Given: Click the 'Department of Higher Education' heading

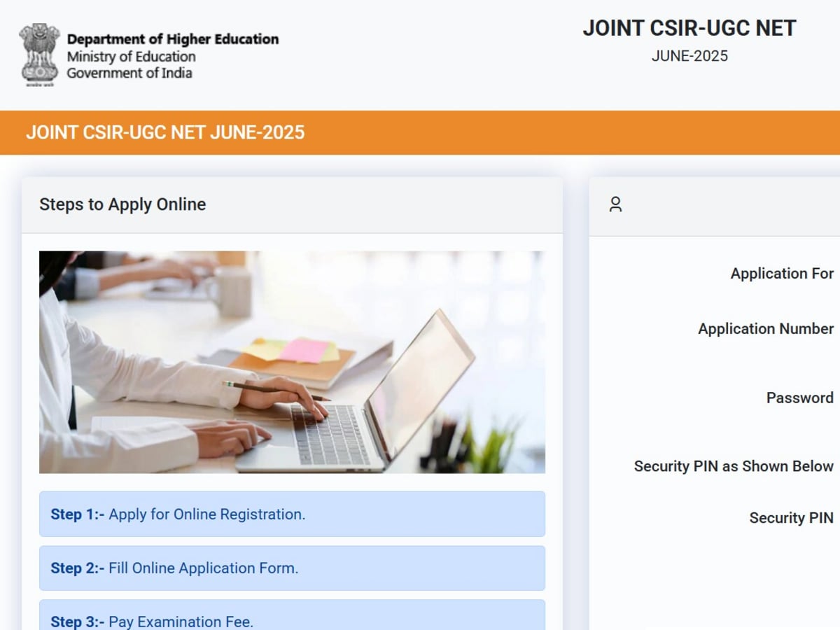Looking at the screenshot, I should tap(173, 39).
